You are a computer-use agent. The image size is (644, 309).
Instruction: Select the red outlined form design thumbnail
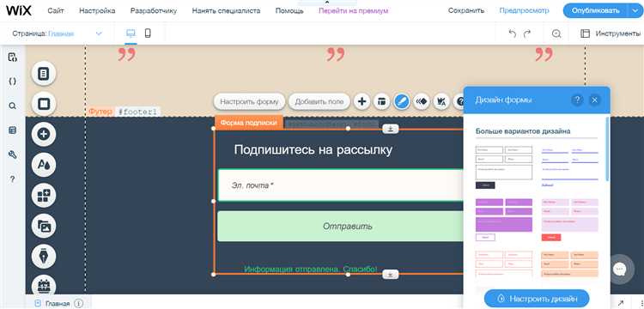[503, 264]
